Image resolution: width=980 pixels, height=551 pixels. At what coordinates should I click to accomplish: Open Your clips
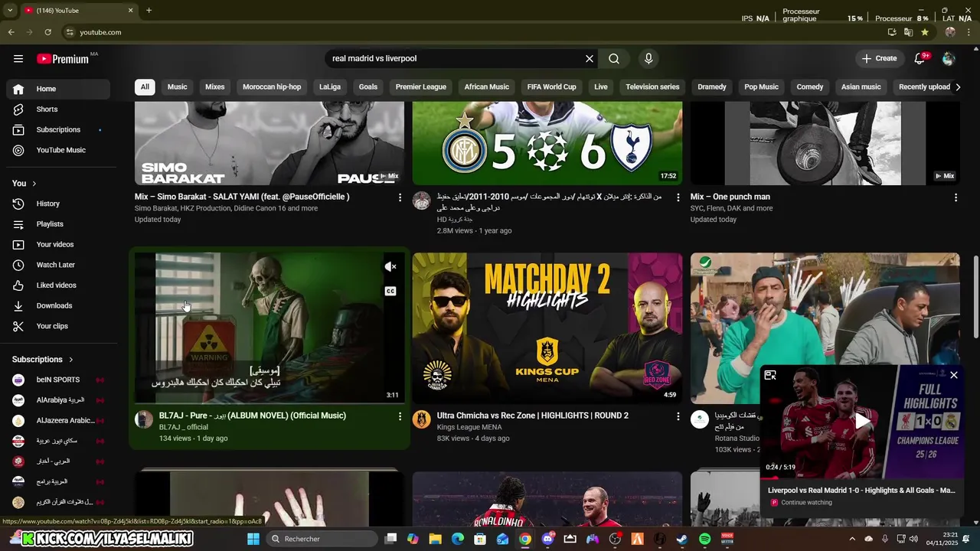click(x=58, y=326)
